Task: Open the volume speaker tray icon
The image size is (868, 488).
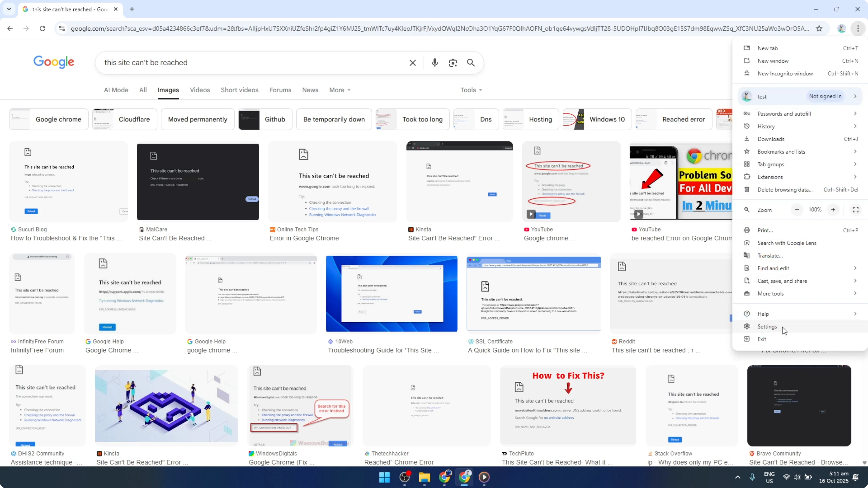Action: (x=797, y=477)
